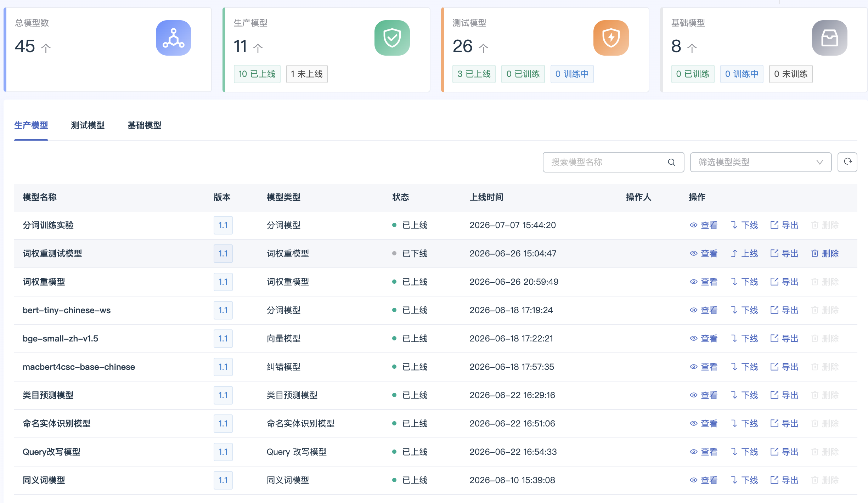This screenshot has width=868, height=503.
Task: Take 词权重模型 offline
Action: (744, 282)
